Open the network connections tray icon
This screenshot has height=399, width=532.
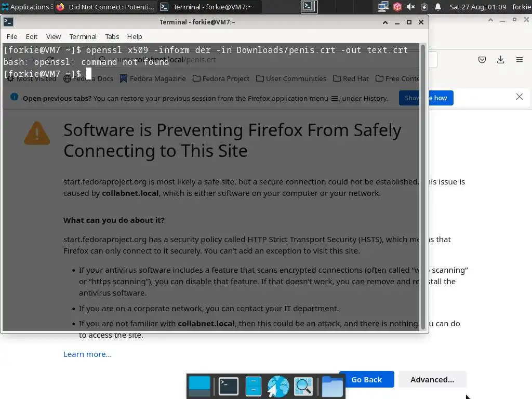point(383,7)
